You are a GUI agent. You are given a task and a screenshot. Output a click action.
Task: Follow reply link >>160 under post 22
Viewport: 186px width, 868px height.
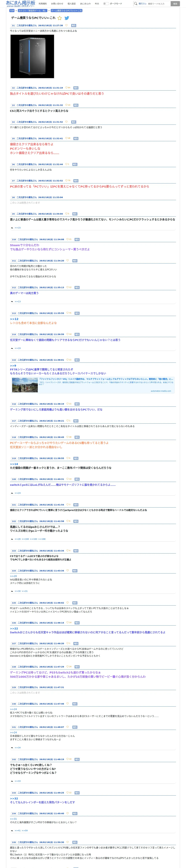click(x=25, y=539)
